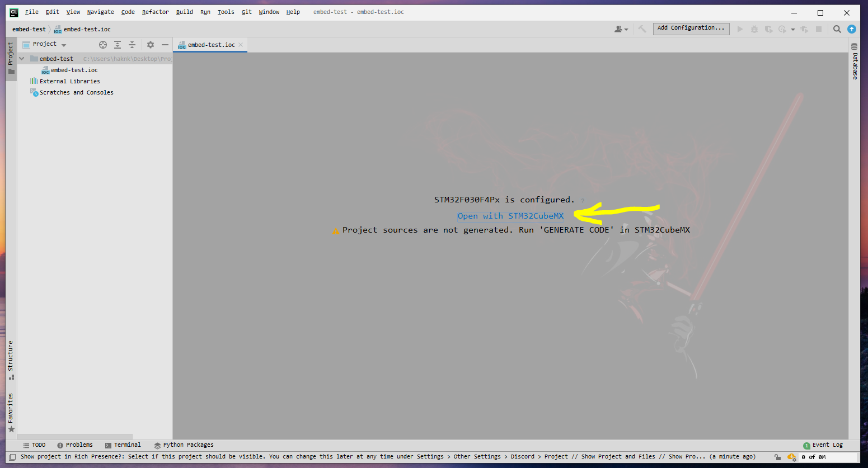Open the Window menu
Image resolution: width=868 pixels, height=468 pixels.
point(269,12)
